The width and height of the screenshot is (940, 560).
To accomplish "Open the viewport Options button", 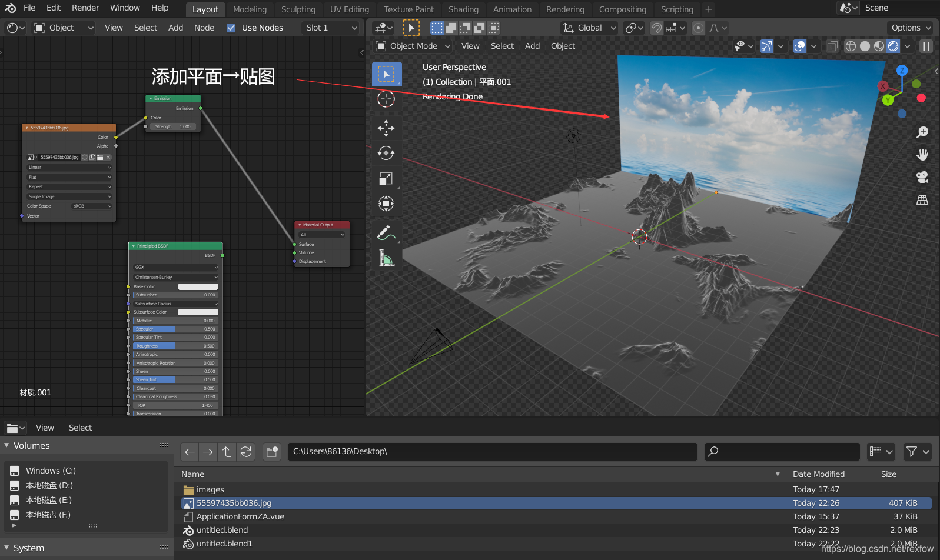I will (x=911, y=28).
